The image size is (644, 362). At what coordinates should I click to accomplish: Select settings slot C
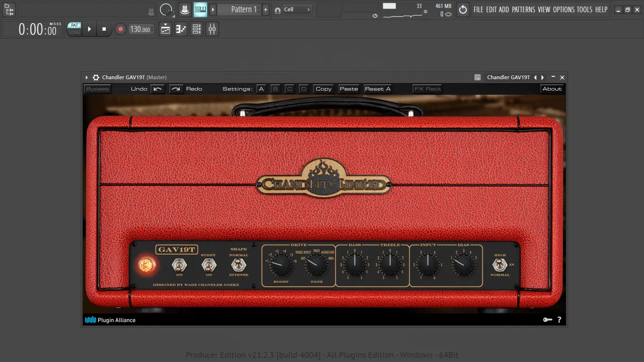[x=289, y=89]
